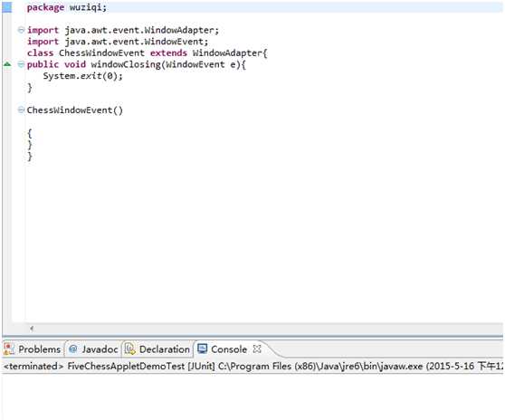The height and width of the screenshot is (420, 505).
Task: Click the blue marker beside package line
Action: (x=6, y=7)
